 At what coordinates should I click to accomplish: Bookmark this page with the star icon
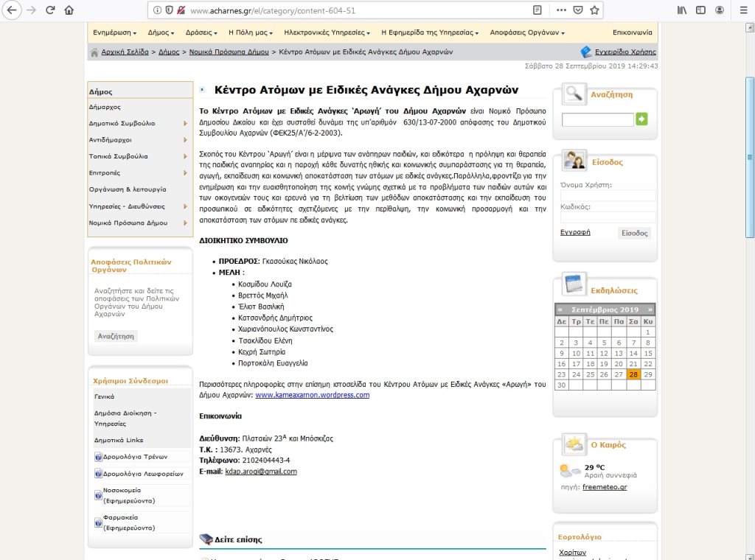coord(595,10)
